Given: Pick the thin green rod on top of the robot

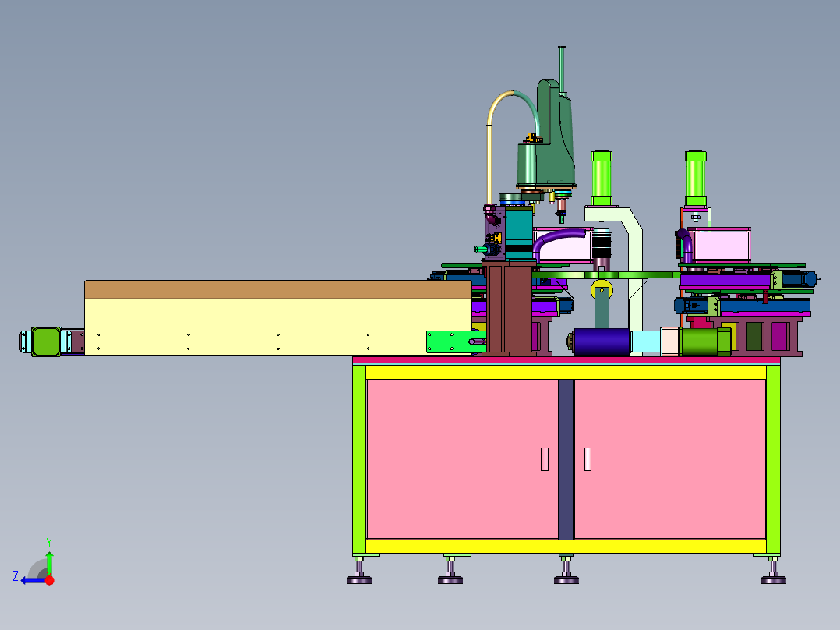Looking at the screenshot, I should (561, 69).
